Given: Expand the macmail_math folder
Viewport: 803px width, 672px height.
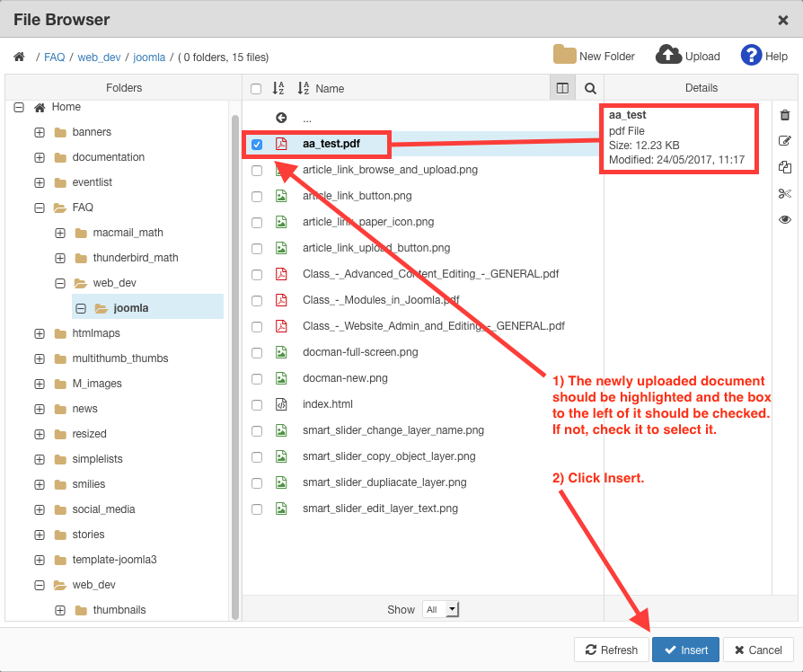Looking at the screenshot, I should click(60, 233).
